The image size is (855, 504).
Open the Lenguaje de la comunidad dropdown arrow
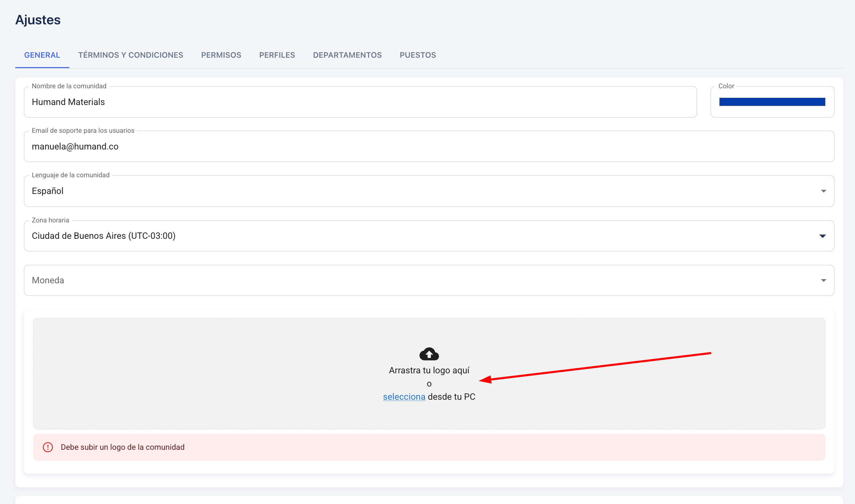[823, 191]
